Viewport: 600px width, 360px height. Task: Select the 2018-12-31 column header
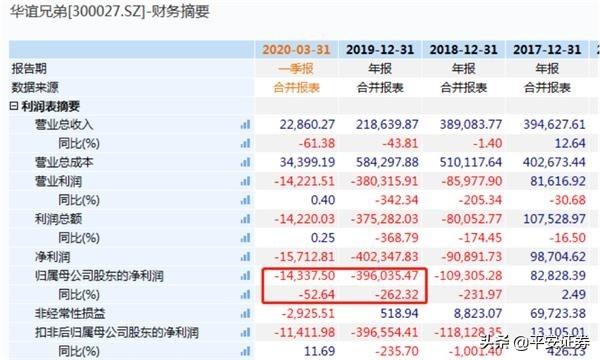pos(463,50)
